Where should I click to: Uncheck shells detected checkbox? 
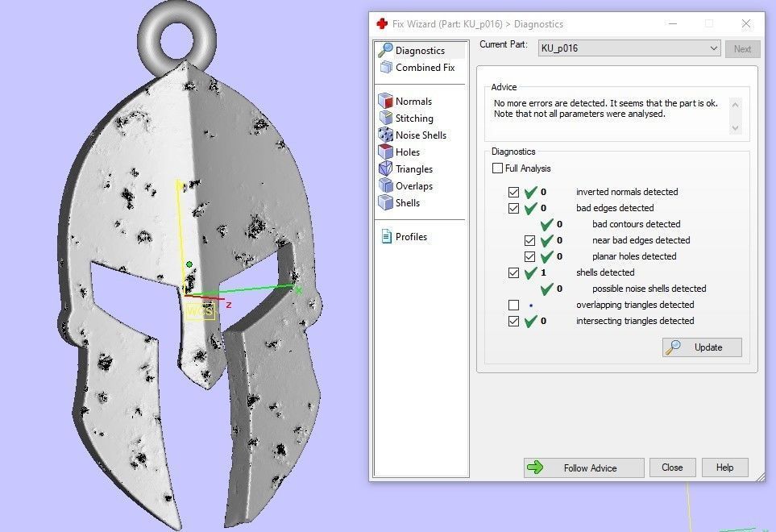(513, 272)
